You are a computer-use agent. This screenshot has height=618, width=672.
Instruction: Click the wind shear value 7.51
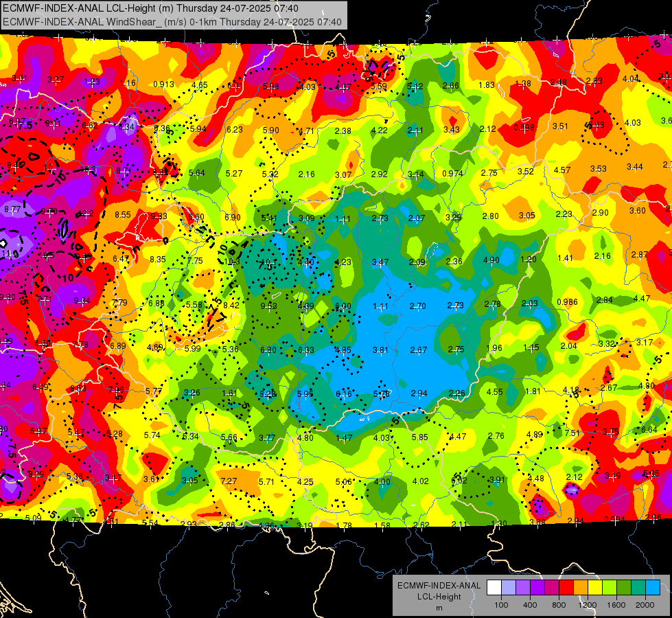pyautogui.click(x=572, y=433)
